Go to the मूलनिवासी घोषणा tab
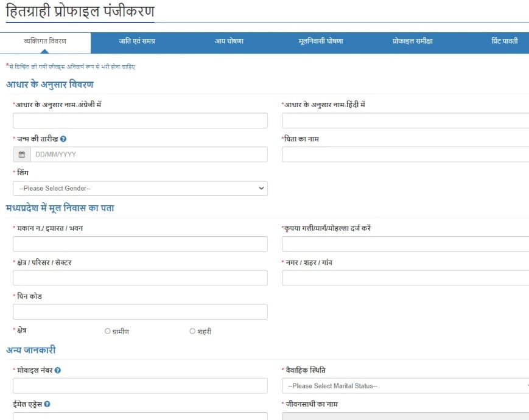Image resolution: width=529 pixels, height=420 pixels. click(320, 42)
